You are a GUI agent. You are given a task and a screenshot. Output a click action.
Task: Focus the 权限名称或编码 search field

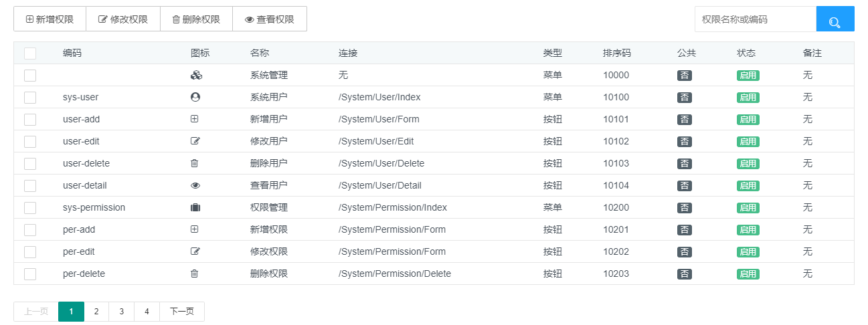tap(755, 19)
